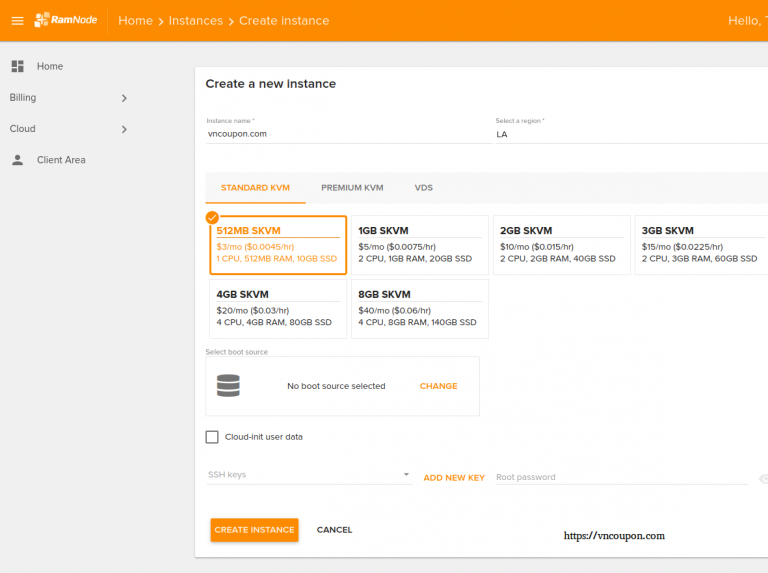Switch to the VDS tab
768x573 pixels.
pyautogui.click(x=424, y=188)
